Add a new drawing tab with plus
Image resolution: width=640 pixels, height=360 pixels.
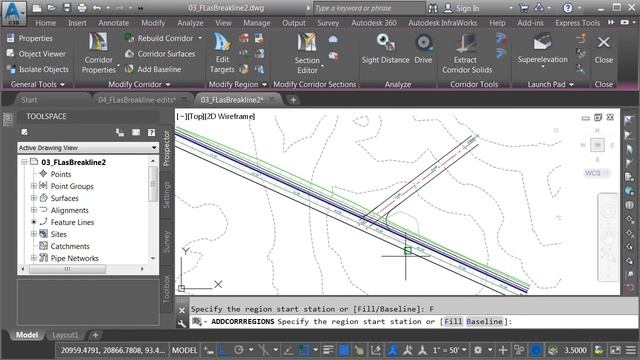(293, 100)
